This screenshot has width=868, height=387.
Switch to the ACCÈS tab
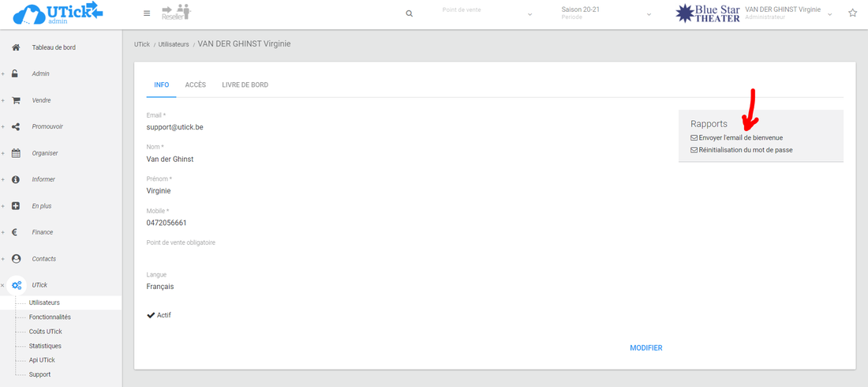point(195,85)
